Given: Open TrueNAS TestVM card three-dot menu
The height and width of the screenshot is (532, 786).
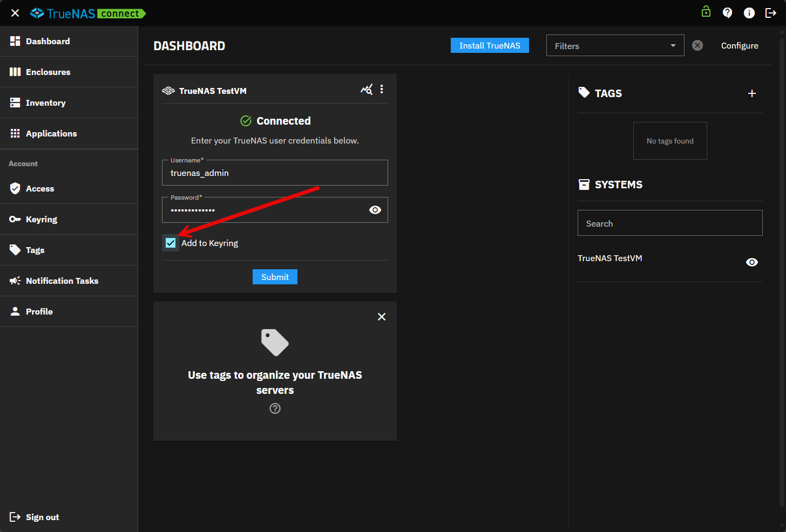Looking at the screenshot, I should pyautogui.click(x=382, y=90).
